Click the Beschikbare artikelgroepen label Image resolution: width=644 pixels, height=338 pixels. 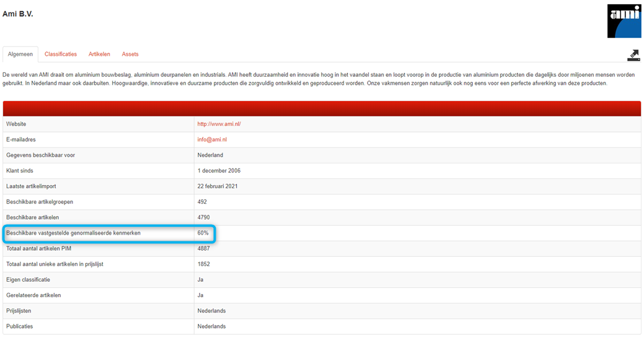click(40, 202)
